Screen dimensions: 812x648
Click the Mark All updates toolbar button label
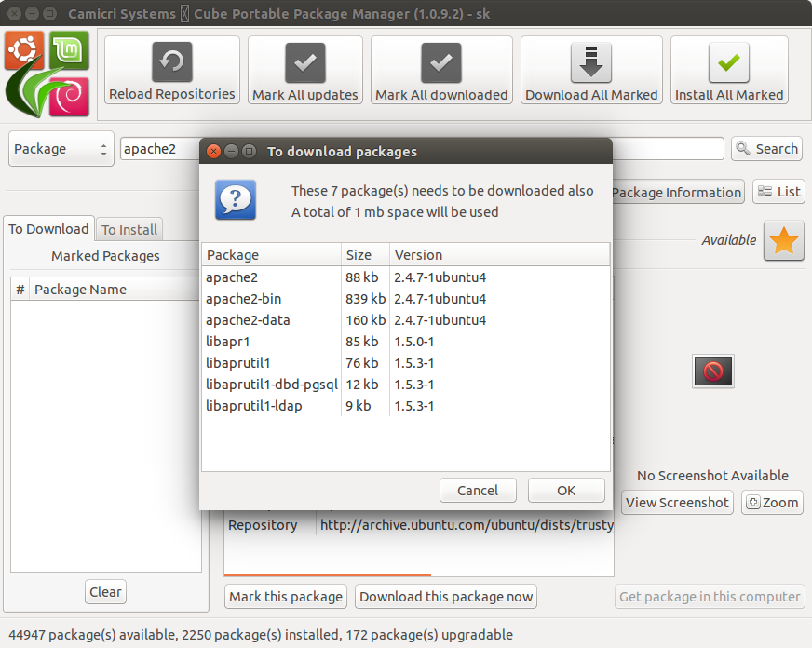tap(305, 95)
